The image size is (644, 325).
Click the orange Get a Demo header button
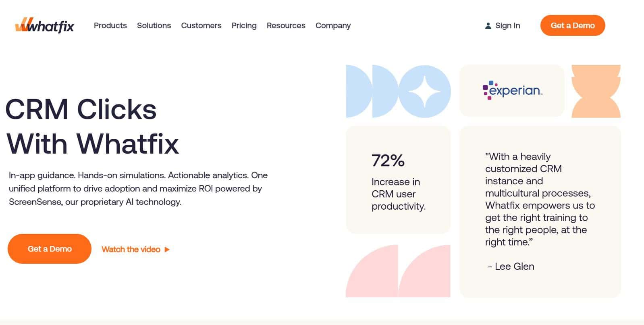click(x=572, y=25)
